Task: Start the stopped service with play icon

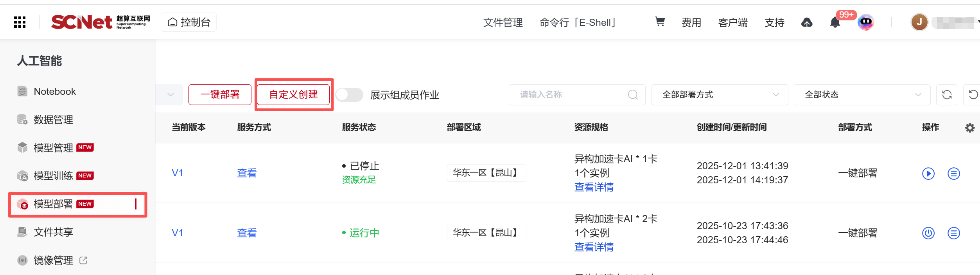Action: pos(928,173)
